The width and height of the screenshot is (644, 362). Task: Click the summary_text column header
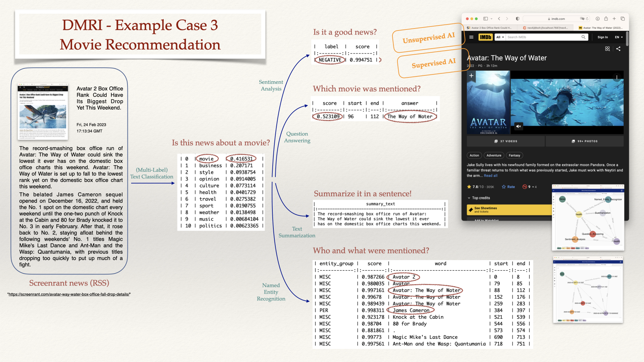(380, 204)
